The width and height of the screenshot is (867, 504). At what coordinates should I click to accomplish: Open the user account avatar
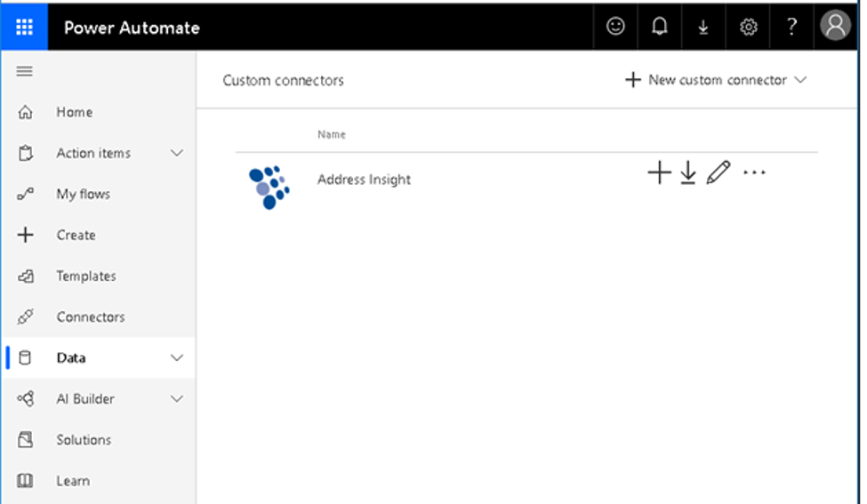(835, 26)
